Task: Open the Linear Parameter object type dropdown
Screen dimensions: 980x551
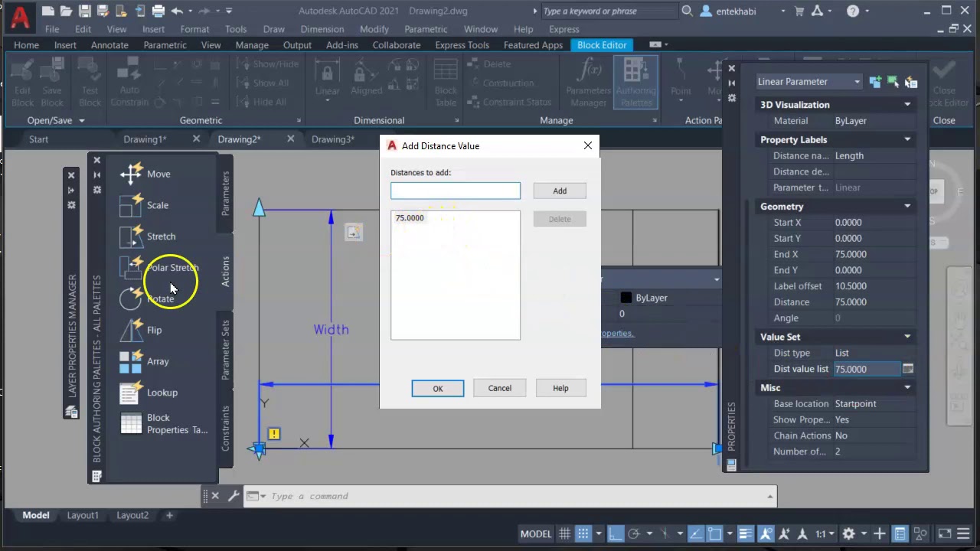Action: point(808,82)
